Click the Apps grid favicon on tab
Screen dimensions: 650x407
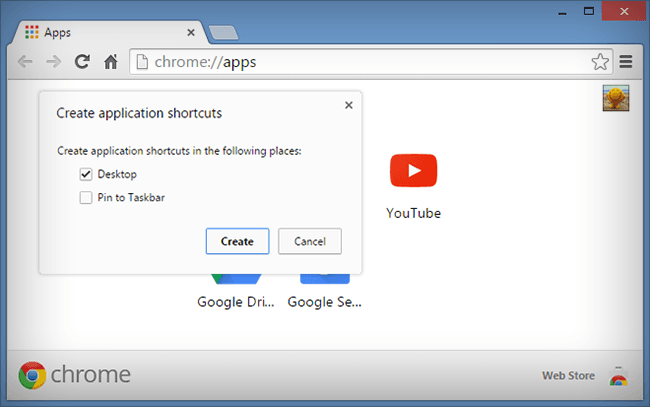(x=32, y=32)
